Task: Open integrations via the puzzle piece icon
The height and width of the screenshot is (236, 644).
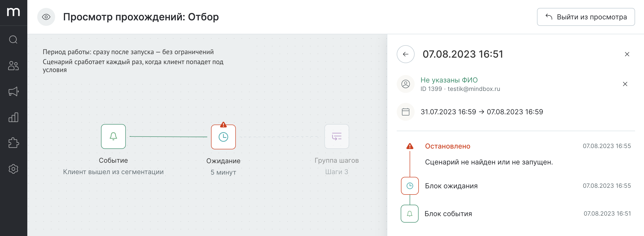Action: coord(13,143)
